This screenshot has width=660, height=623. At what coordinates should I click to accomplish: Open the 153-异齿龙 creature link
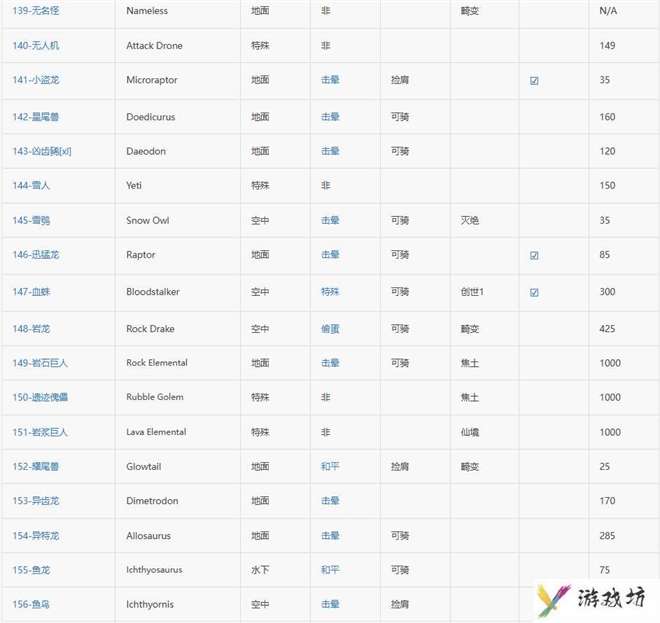click(36, 501)
